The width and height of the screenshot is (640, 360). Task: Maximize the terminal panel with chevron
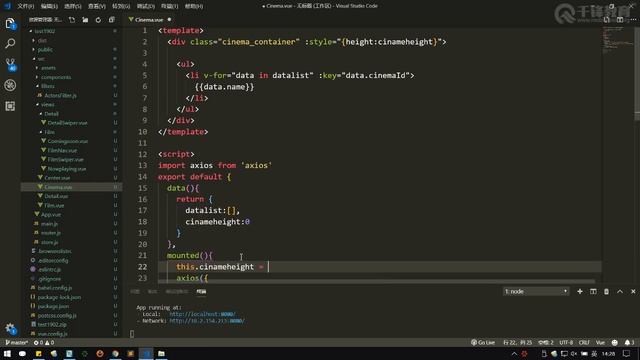click(x=620, y=291)
